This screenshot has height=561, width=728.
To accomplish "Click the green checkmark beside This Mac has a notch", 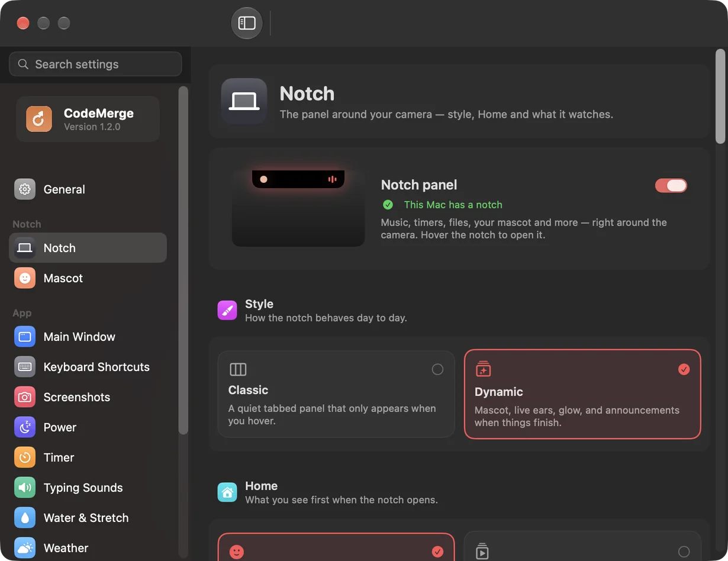I will coord(388,205).
